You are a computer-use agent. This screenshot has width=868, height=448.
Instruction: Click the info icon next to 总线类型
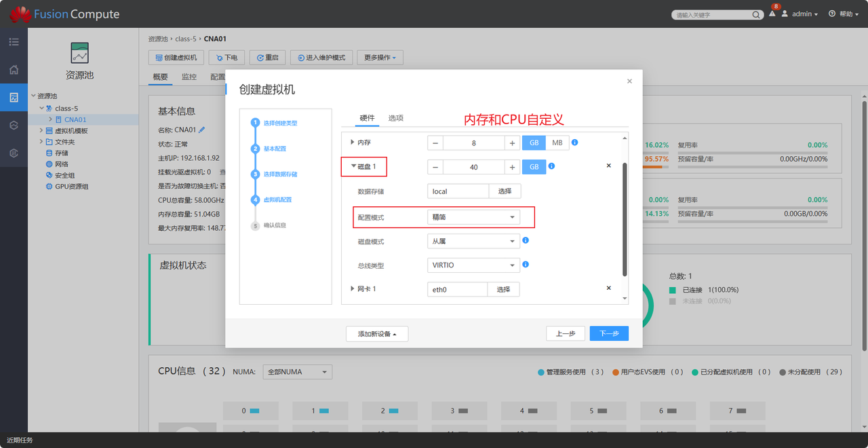(526, 265)
